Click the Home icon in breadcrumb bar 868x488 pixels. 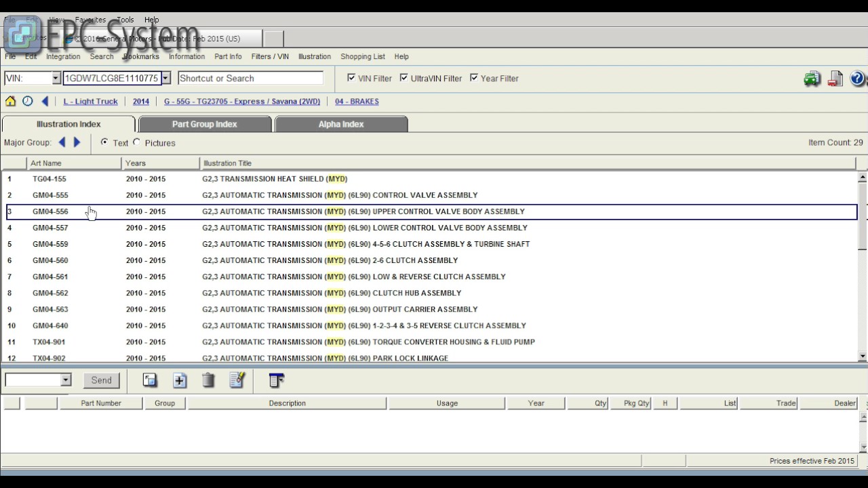(10, 101)
